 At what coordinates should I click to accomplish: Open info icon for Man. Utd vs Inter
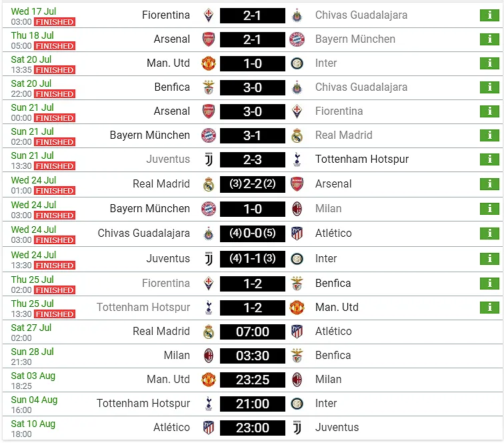point(489,63)
